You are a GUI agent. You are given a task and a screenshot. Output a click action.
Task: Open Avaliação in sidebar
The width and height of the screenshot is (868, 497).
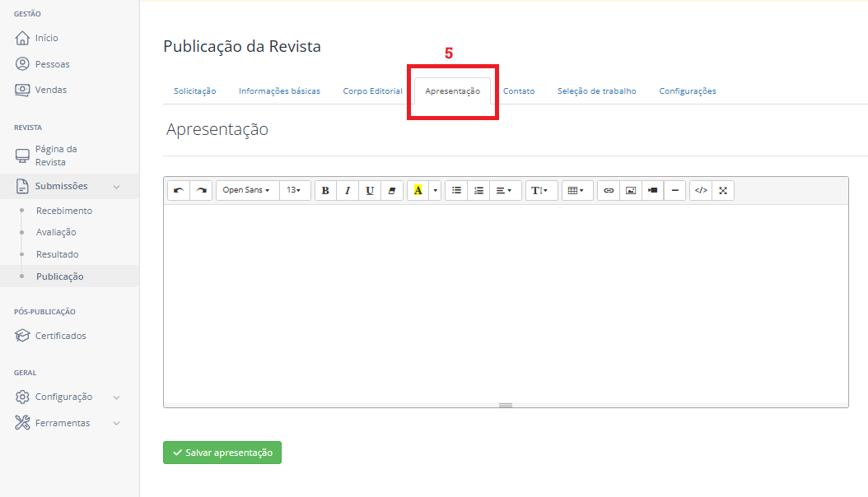pyautogui.click(x=56, y=232)
